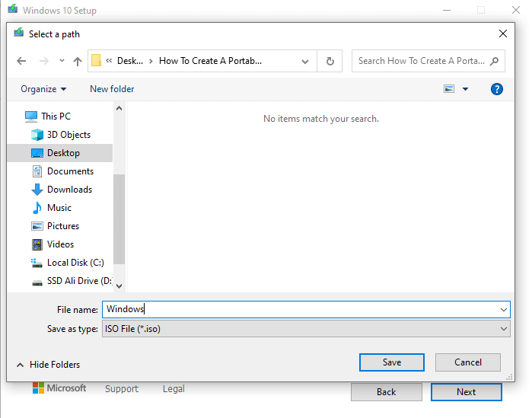Click the search magnifier icon

tap(495, 61)
